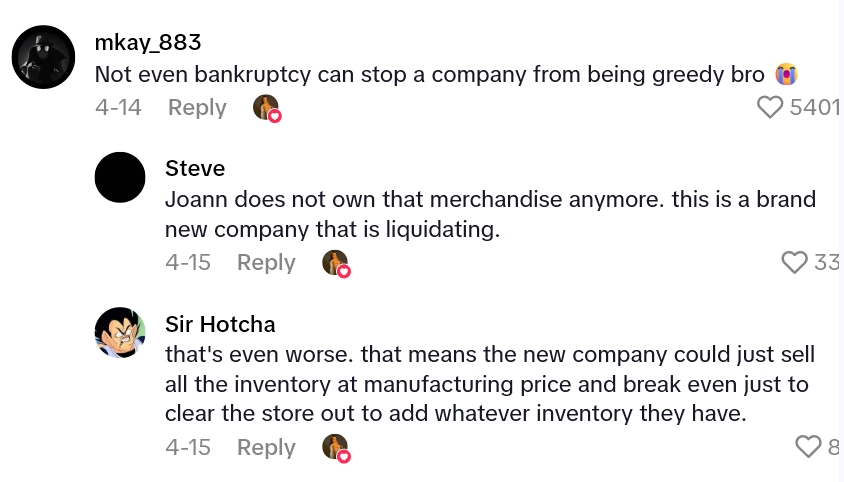The image size is (844, 482).
Task: Open Sir Hotcha's anime profile avatar
Action: point(120,333)
